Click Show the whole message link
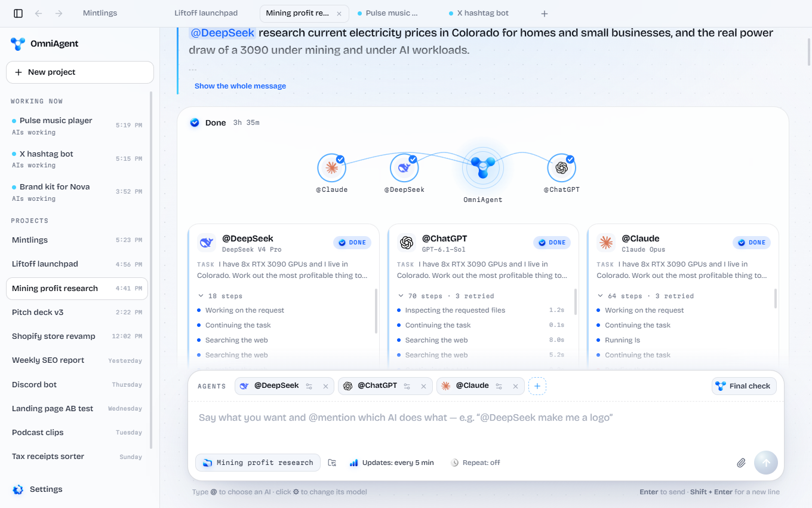The image size is (812, 508). [240, 86]
